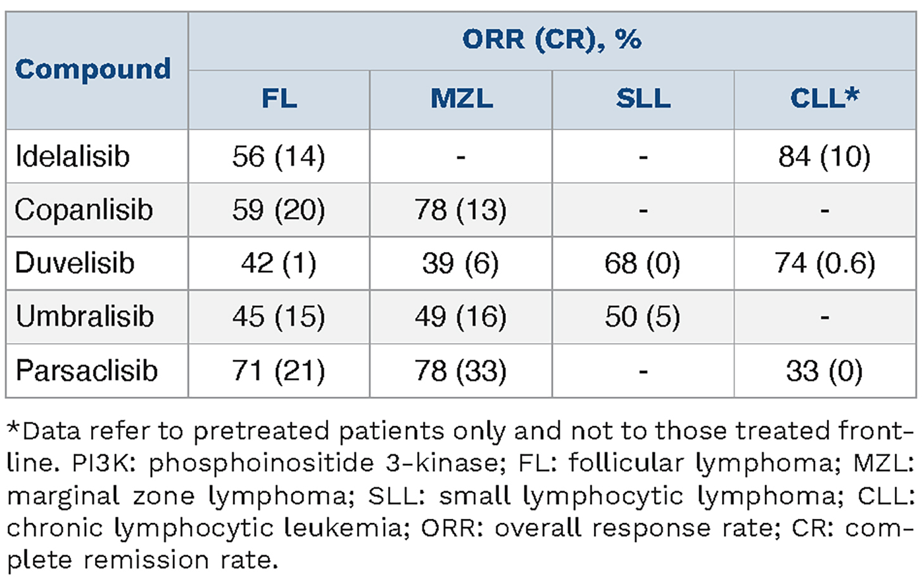Select the SLL column header
The width and height of the screenshot is (924, 585).
(643, 99)
